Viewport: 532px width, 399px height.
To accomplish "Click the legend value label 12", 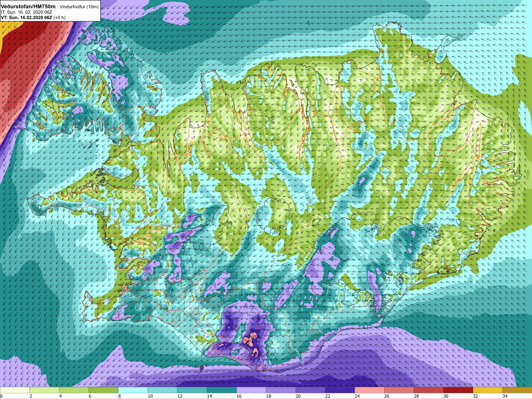I will pos(180,396).
